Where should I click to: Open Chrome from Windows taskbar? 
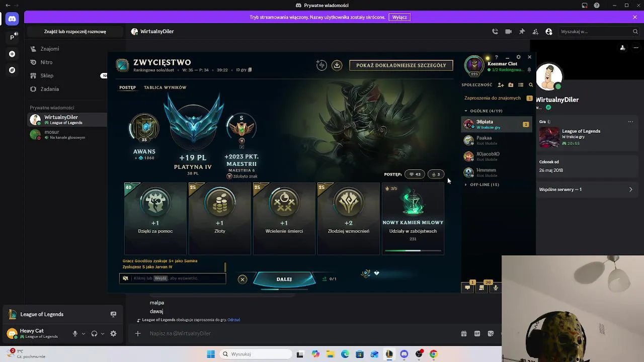(x=433, y=354)
